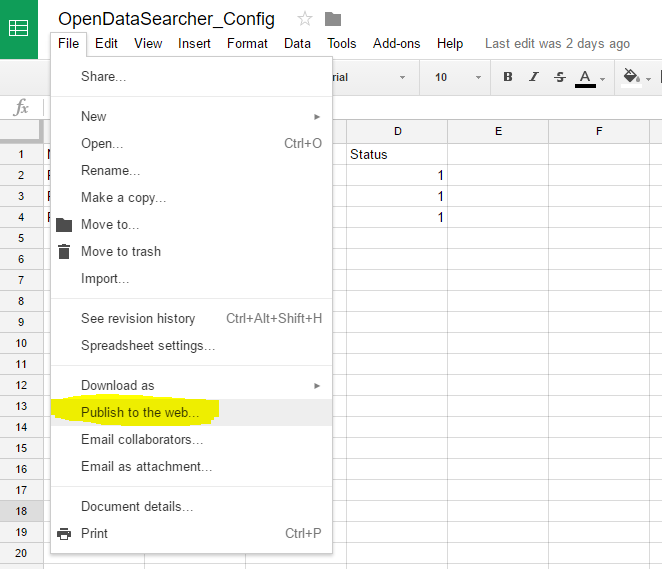Open the File menu
Image resolution: width=662 pixels, height=569 pixels.
tap(68, 43)
